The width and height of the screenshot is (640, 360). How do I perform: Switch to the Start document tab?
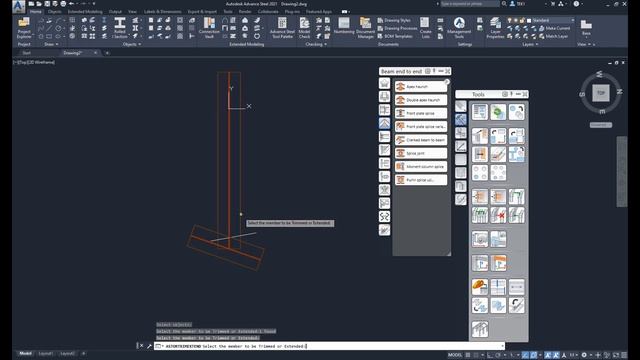pos(27,53)
